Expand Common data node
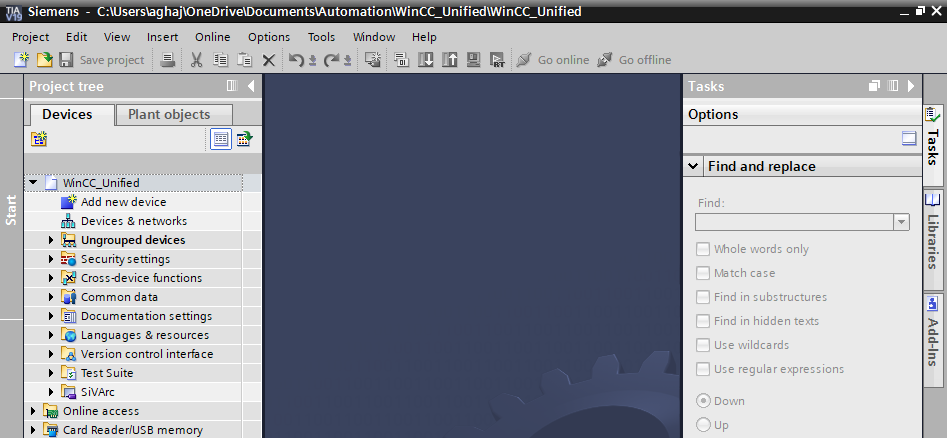This screenshot has width=947, height=438. tap(51, 297)
